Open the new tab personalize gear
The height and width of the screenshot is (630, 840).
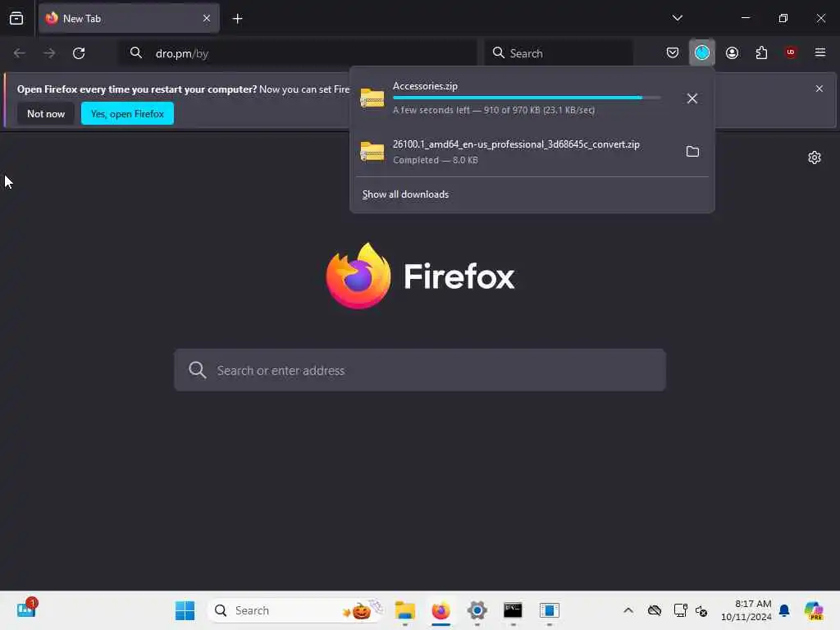click(815, 157)
